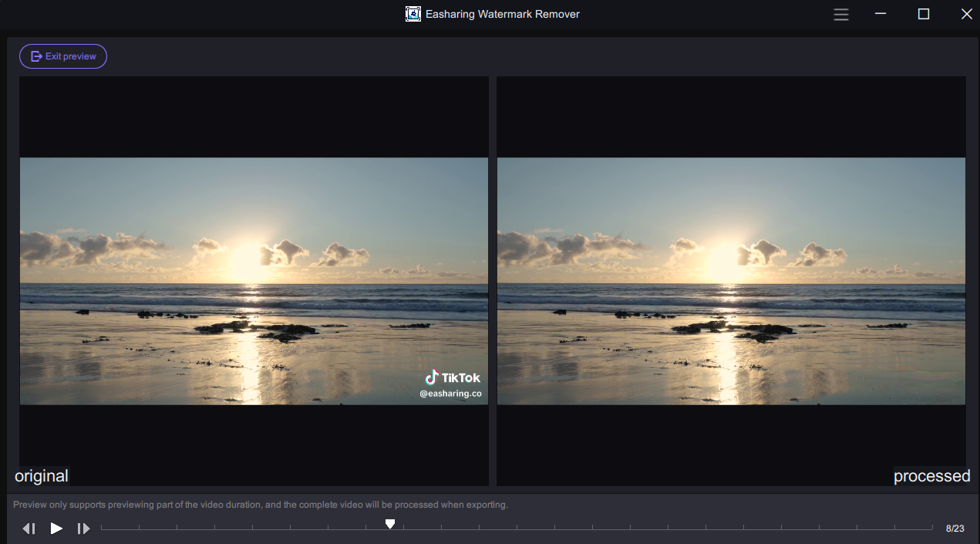This screenshot has width=980, height=544.
Task: Click the Easharing Watermark Remover title text
Action: click(502, 14)
